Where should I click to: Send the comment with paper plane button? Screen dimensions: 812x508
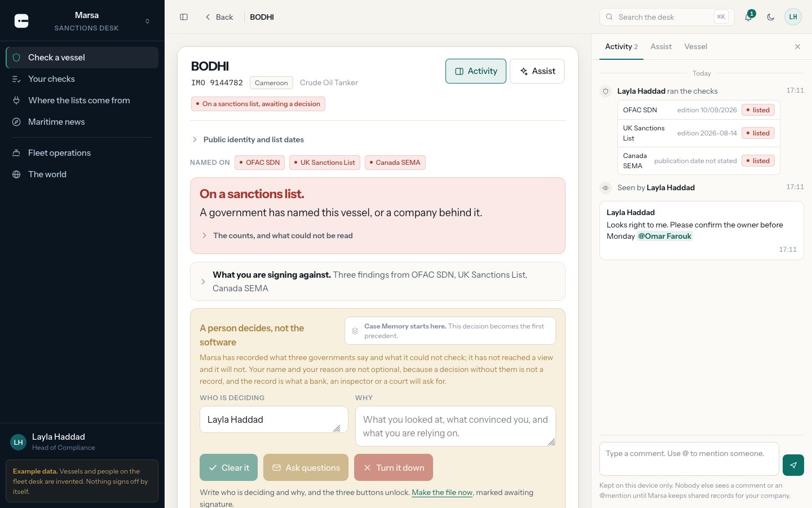[793, 465]
